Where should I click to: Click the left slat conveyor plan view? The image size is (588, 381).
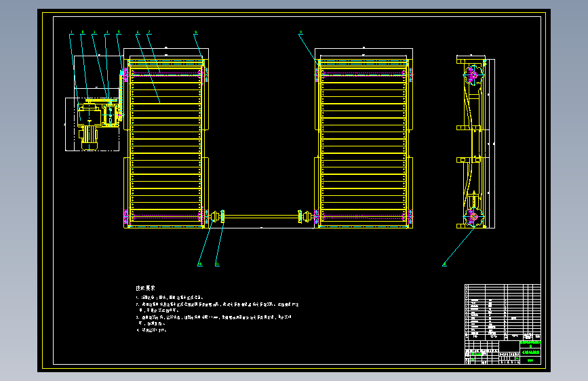[166, 143]
